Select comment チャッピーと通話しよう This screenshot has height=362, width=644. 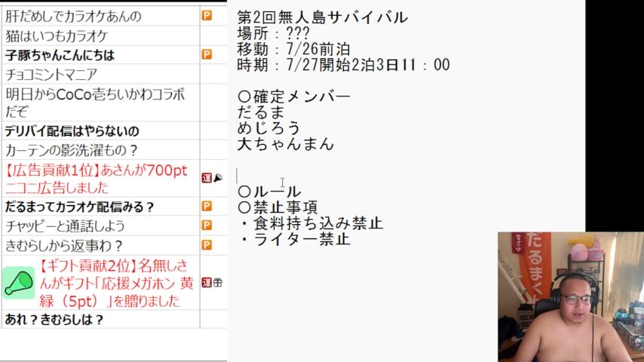click(65, 226)
